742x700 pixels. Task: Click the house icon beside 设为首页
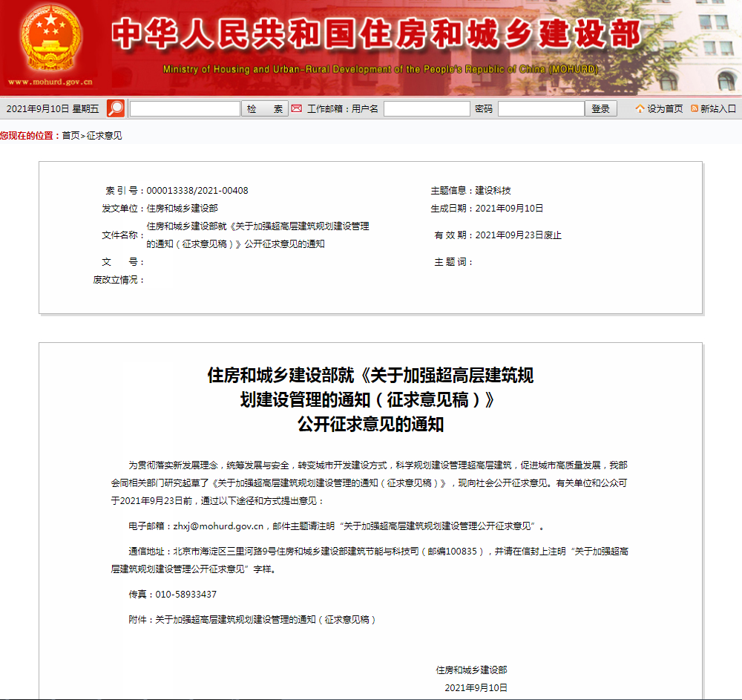(x=640, y=108)
